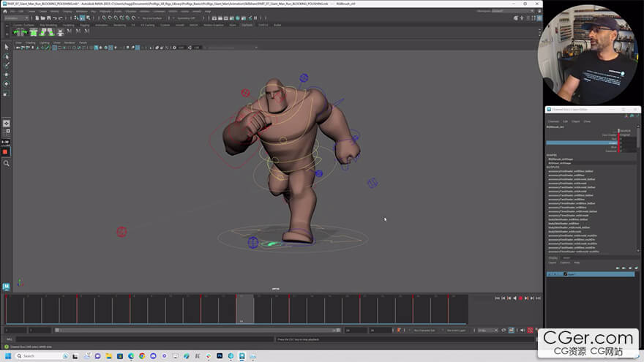Jump to next keyframe
644x362 pixels.
pos(526,298)
